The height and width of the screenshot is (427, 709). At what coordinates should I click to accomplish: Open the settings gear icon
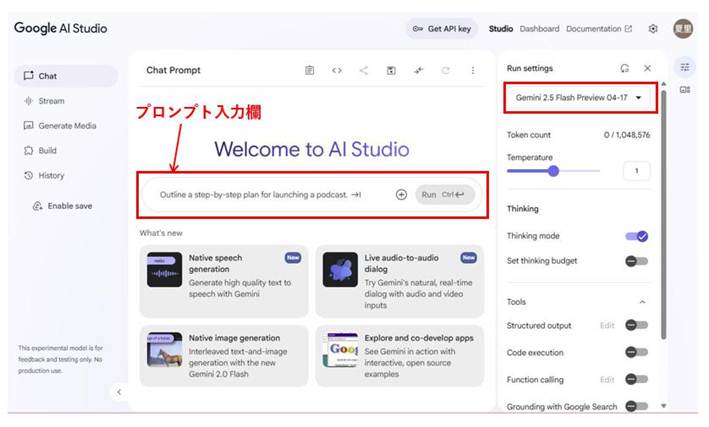(653, 29)
